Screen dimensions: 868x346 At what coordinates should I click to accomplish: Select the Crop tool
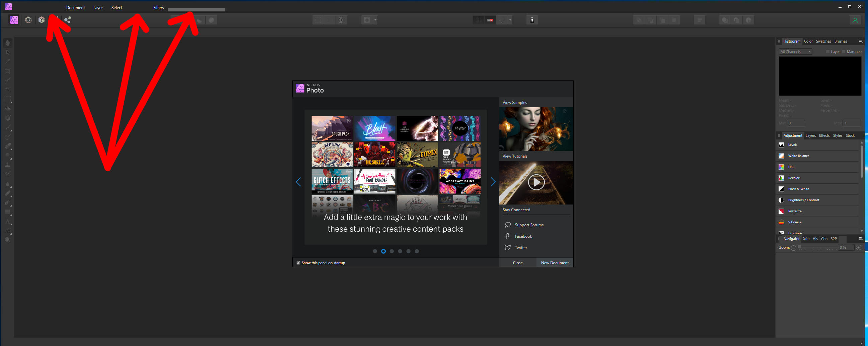point(8,71)
